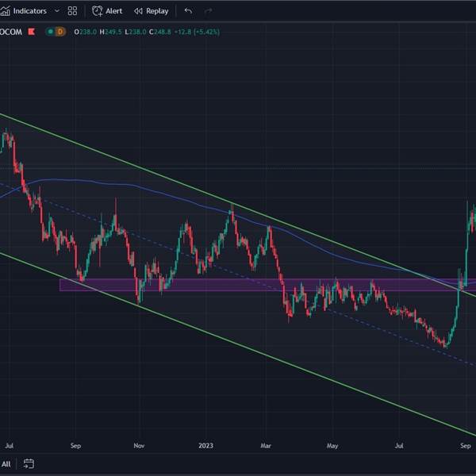Click the green market status dot
This screenshot has height=476, width=476.
[x=51, y=32]
